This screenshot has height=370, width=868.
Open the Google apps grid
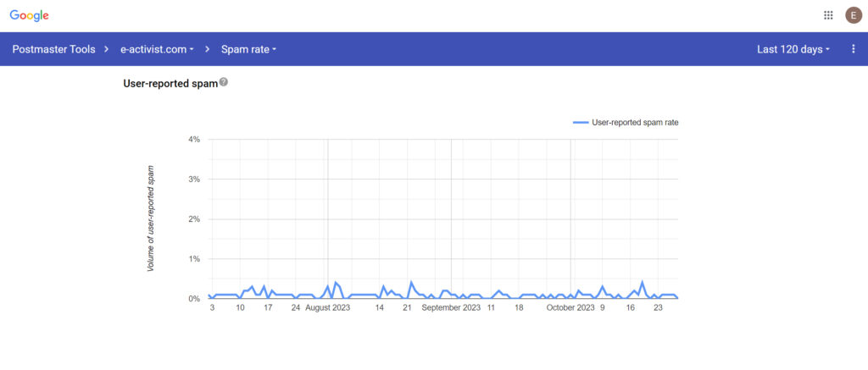[x=828, y=15]
